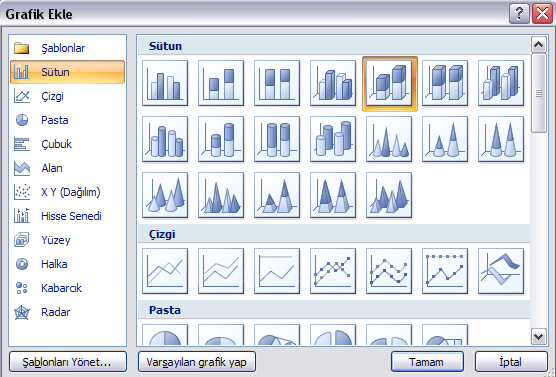556x377 pixels.
Task: Click the scrollbar up arrow in chart gallery
Action: pyautogui.click(x=539, y=45)
